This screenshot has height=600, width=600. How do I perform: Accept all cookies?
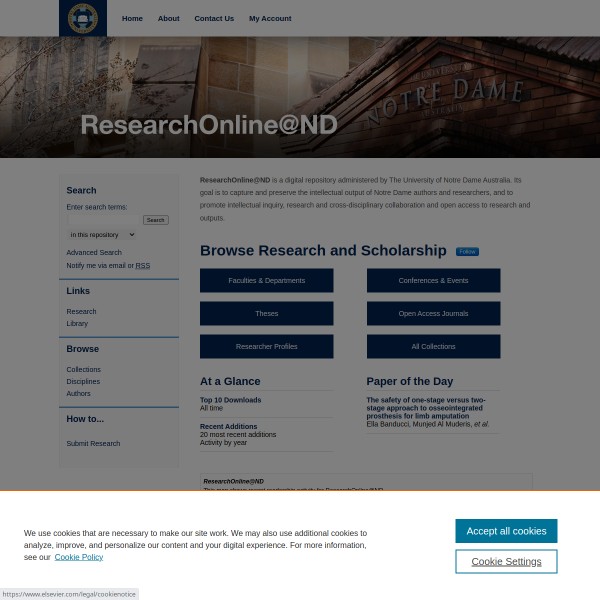[506, 531]
